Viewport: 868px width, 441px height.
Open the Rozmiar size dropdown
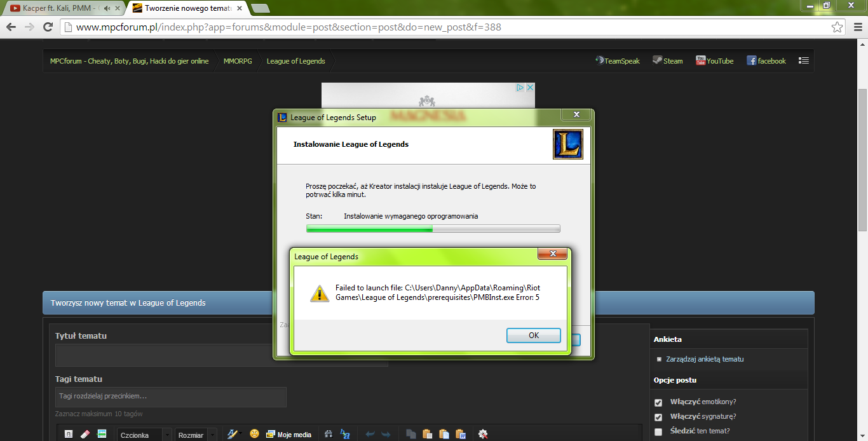[x=196, y=435]
